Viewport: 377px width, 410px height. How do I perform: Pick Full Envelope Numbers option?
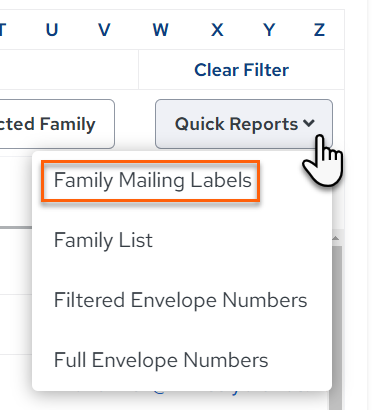[x=161, y=360]
